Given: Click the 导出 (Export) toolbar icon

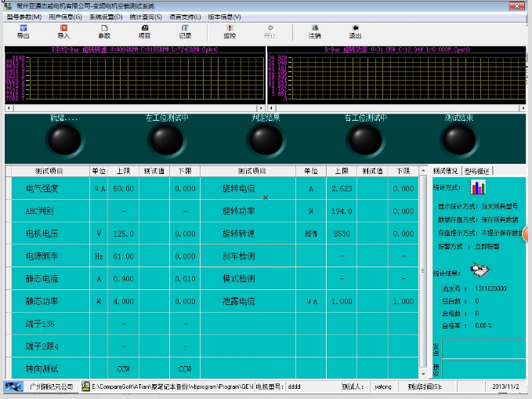Looking at the screenshot, I should tap(24, 31).
